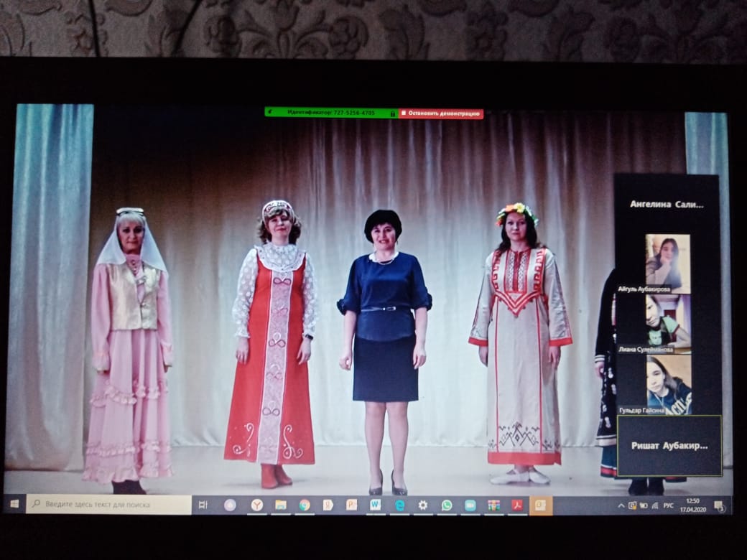Click the Ангелина Сали... participant tile
The image size is (747, 560).
coord(667,204)
